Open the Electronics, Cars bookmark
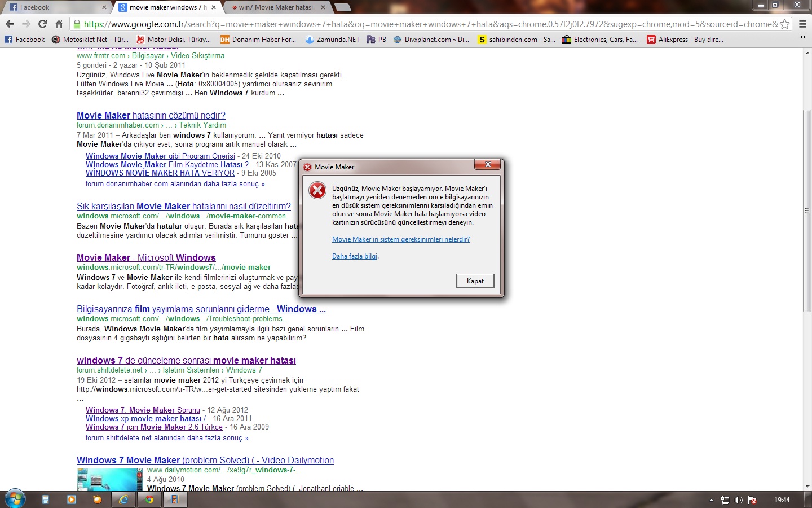Image resolution: width=812 pixels, height=508 pixels. [x=601, y=40]
